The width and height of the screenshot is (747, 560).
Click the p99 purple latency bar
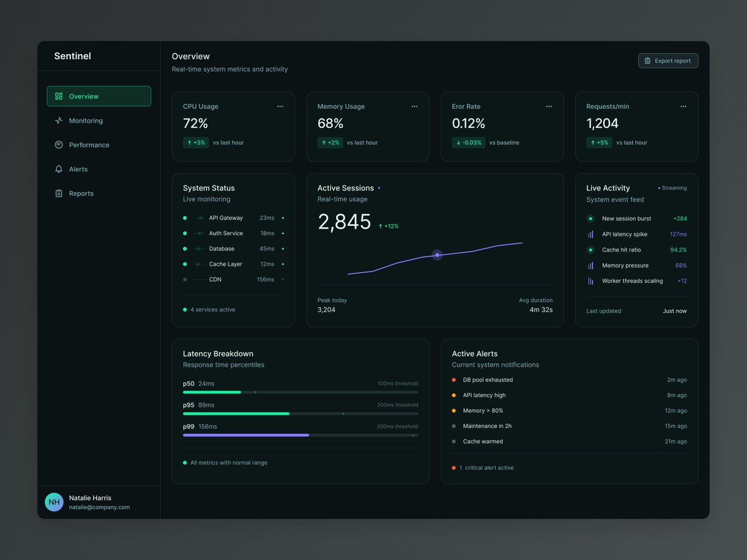coord(246,435)
